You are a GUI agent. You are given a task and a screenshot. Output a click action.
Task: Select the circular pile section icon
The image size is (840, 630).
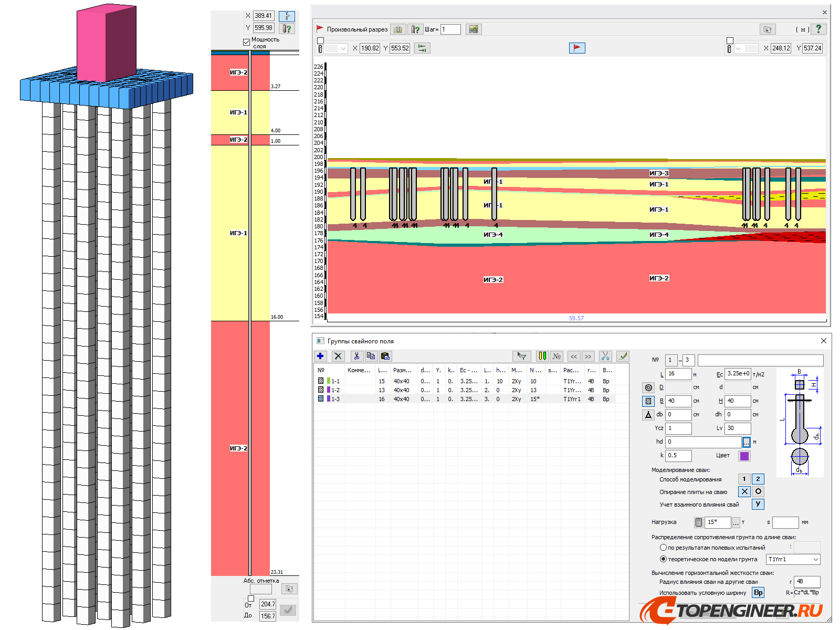[648, 387]
